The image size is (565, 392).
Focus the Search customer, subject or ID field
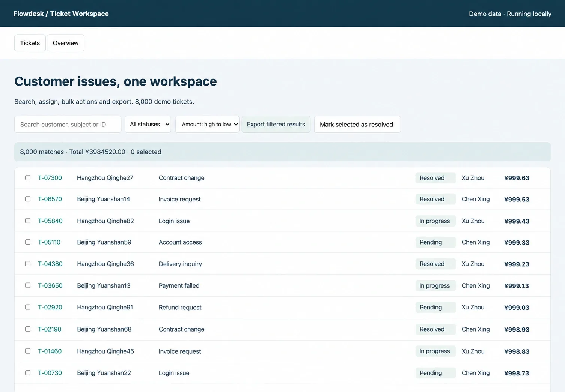(68, 124)
